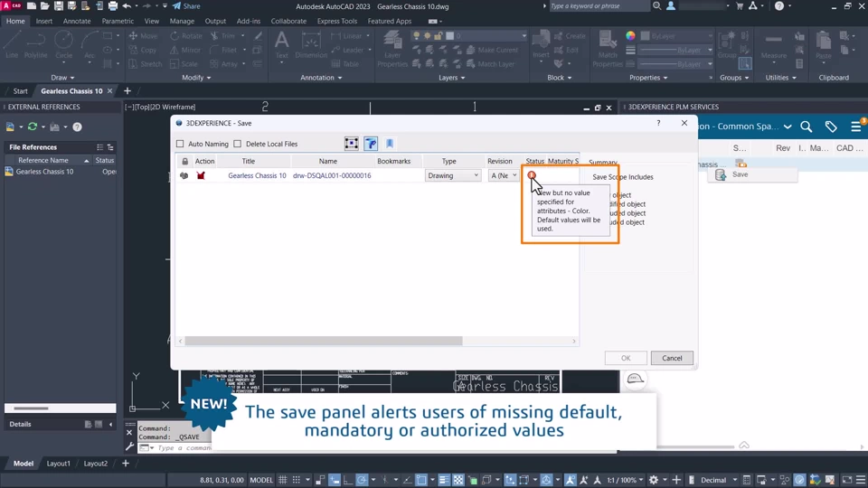
Task: Click the grid display icon in status bar
Action: [x=283, y=480]
